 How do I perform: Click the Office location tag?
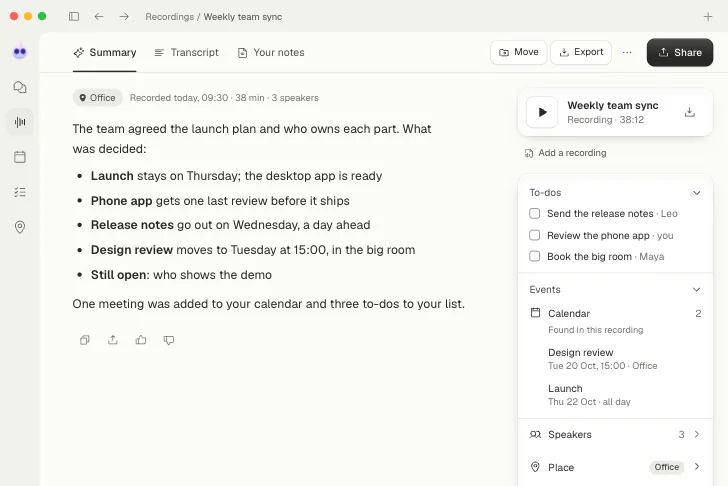click(98, 98)
